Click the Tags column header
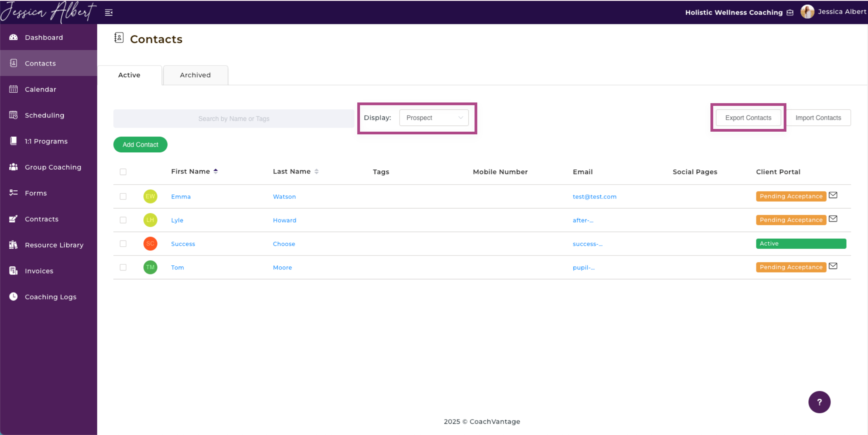The height and width of the screenshot is (435, 868). coord(381,172)
